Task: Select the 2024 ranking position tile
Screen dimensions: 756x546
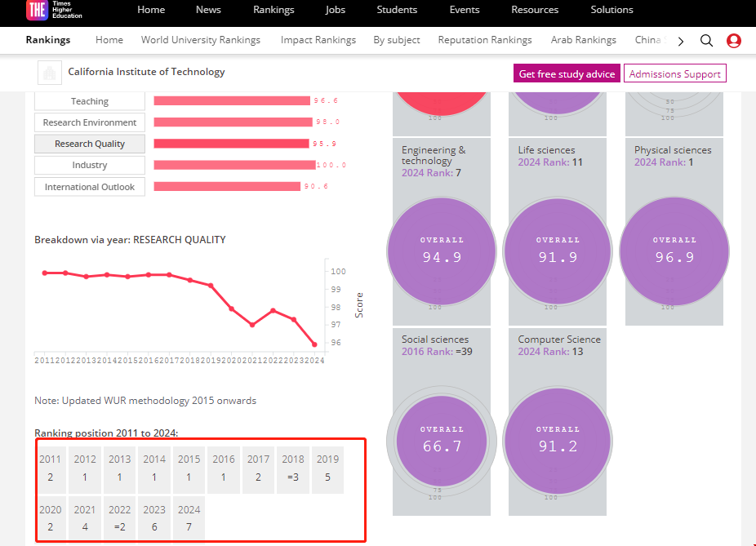Action: (189, 518)
